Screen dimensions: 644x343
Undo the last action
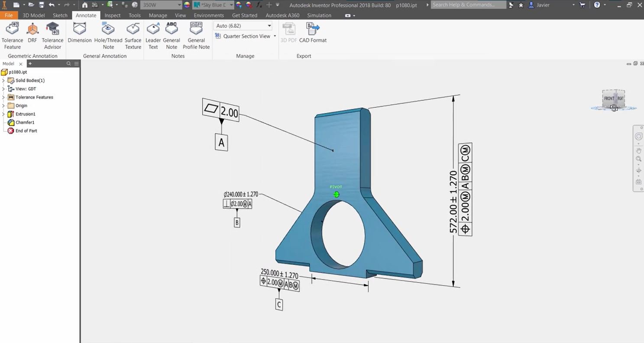click(52, 5)
